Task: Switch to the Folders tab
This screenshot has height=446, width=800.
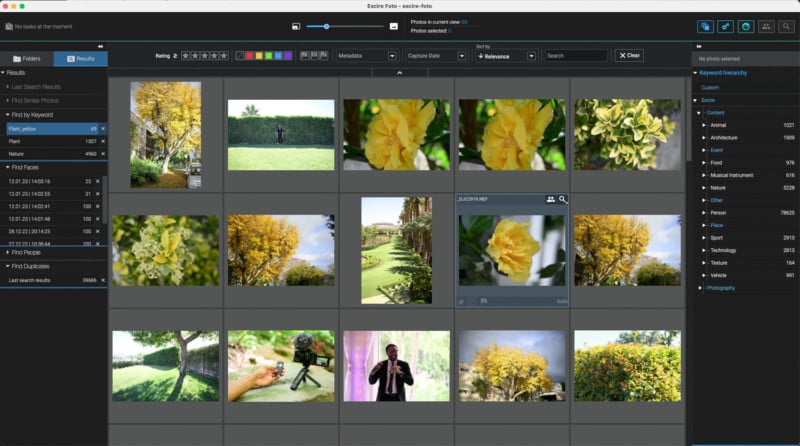Action: 27,59
